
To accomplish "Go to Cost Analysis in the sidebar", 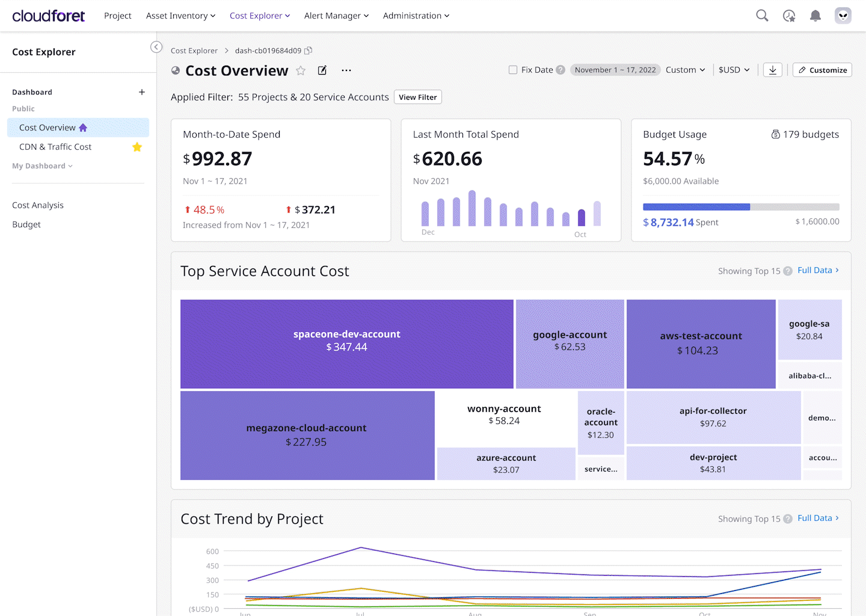I will coord(38,205).
